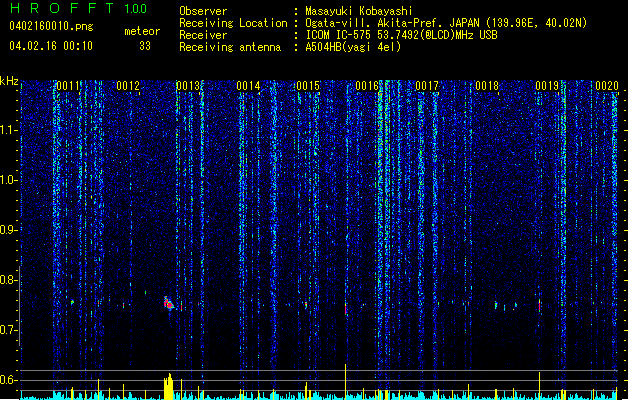Screen dimensions: 629x400
Task: Click observer name Masayuki Kobayashi
Action: 359,11
